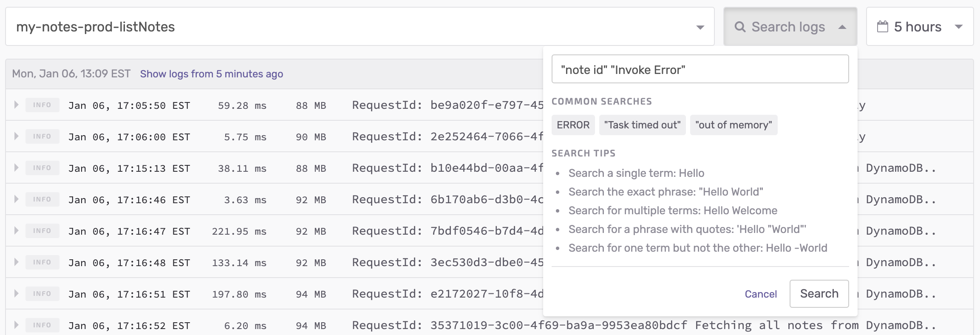980x335 pixels.
Task: Click INFO badge on the 17:15:13 log
Action: tap(42, 168)
